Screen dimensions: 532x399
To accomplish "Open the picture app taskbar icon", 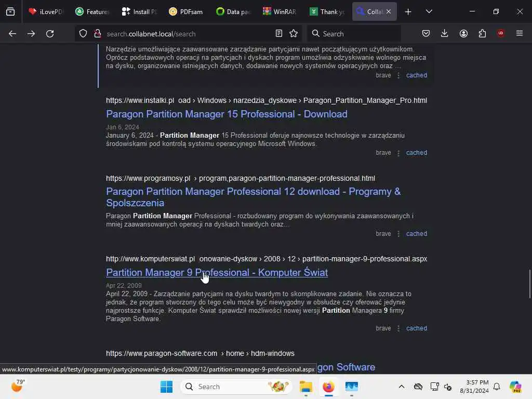I will [x=352, y=387].
